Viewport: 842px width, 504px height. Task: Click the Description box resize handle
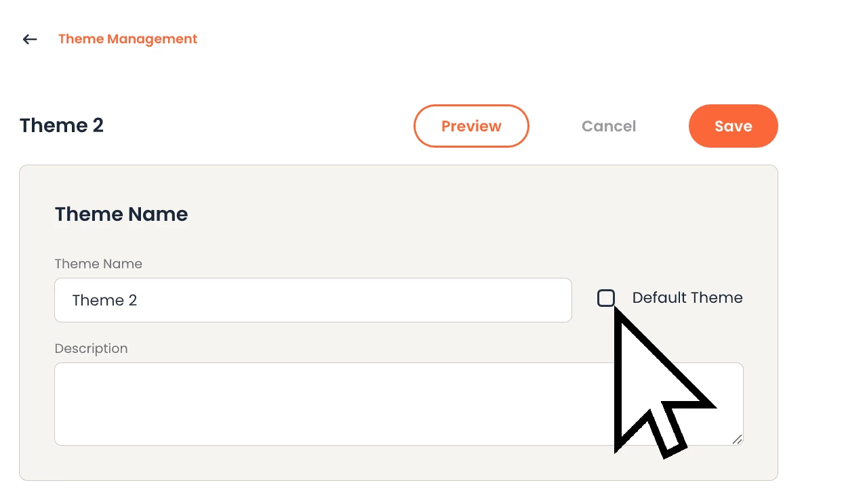pyautogui.click(x=737, y=439)
